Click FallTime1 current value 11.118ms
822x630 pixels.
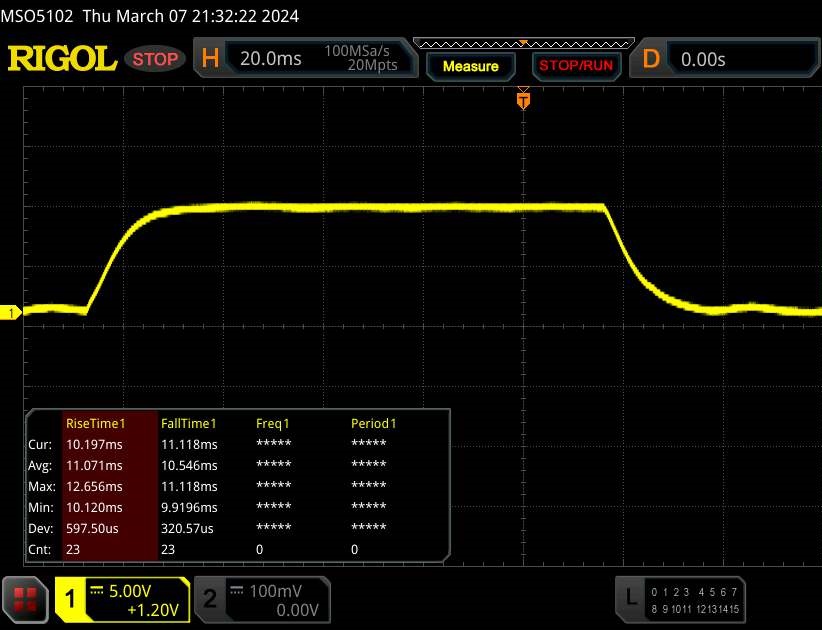(x=189, y=444)
